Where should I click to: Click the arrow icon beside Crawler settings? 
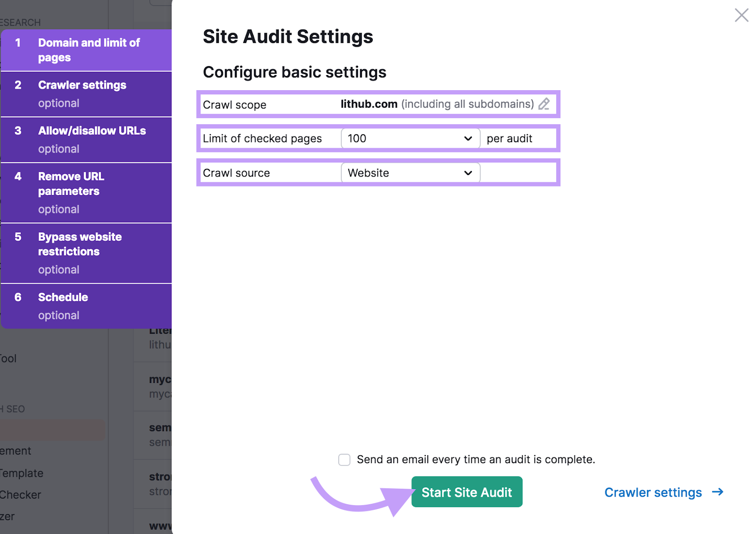717,492
